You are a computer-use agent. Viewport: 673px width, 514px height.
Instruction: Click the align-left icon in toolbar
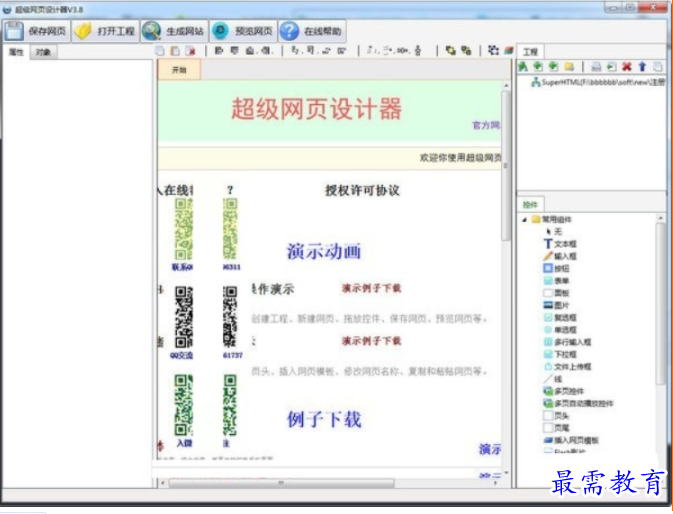219,51
